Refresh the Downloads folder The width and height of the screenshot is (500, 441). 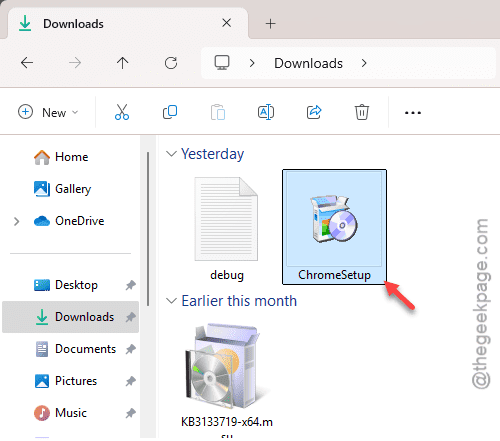coord(171,63)
